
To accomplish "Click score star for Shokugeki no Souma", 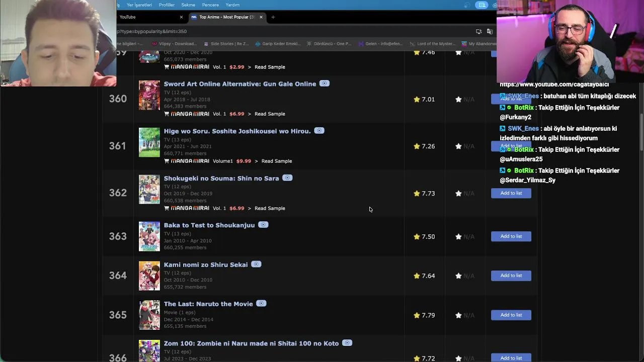I will click(x=417, y=194).
